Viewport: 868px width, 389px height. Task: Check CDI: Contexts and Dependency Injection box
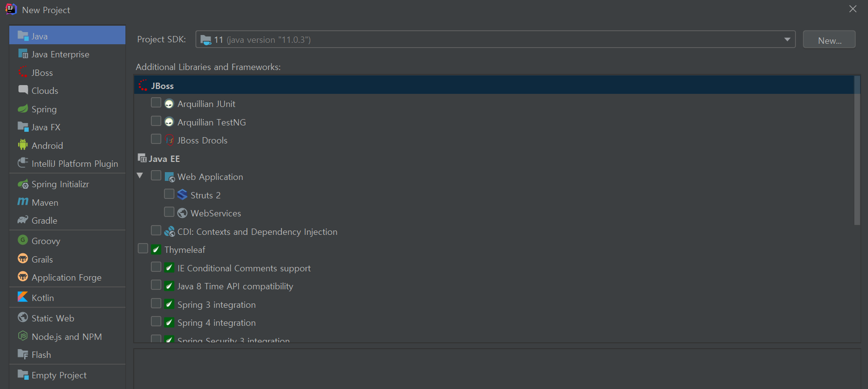tap(156, 230)
